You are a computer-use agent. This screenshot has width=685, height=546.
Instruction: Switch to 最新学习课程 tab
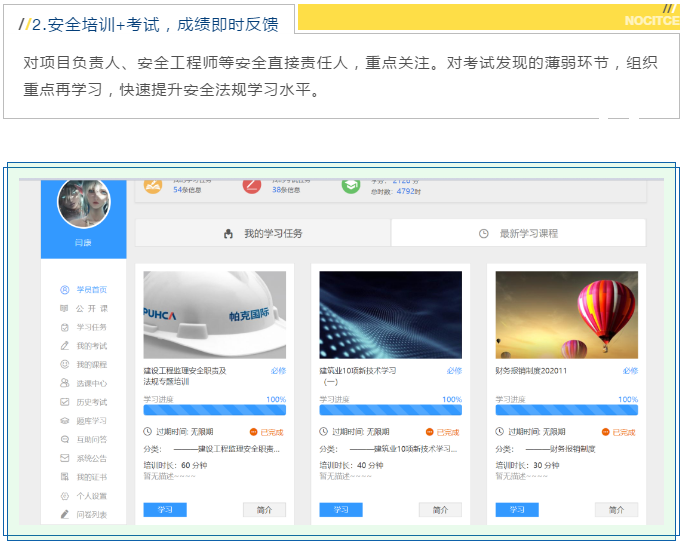point(518,234)
